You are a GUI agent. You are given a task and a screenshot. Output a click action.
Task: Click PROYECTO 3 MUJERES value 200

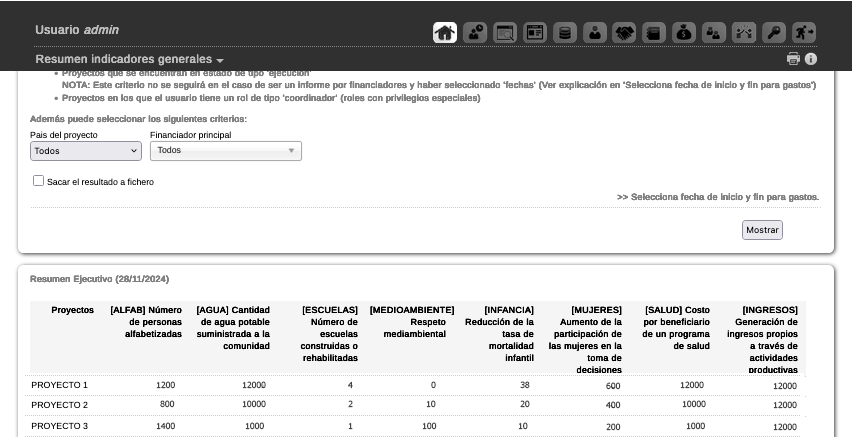pyautogui.click(x=613, y=427)
